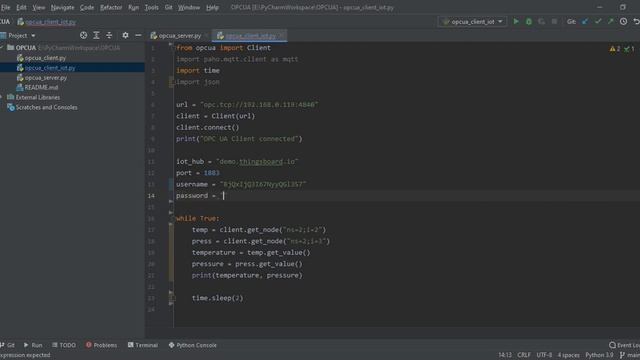Click the Stop process icon

tap(554, 22)
